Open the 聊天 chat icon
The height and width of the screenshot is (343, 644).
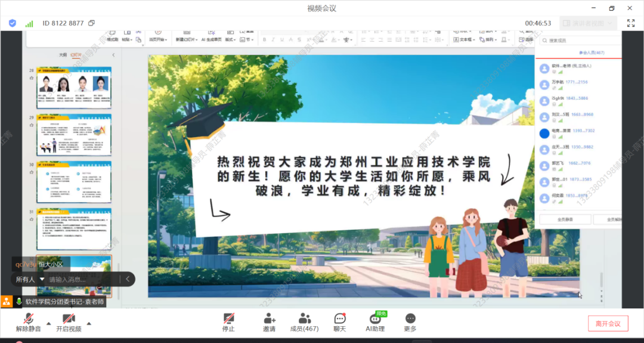340,322
